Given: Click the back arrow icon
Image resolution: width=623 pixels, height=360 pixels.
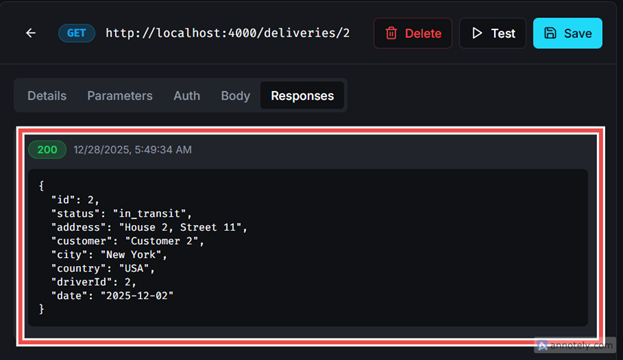Looking at the screenshot, I should 31,33.
